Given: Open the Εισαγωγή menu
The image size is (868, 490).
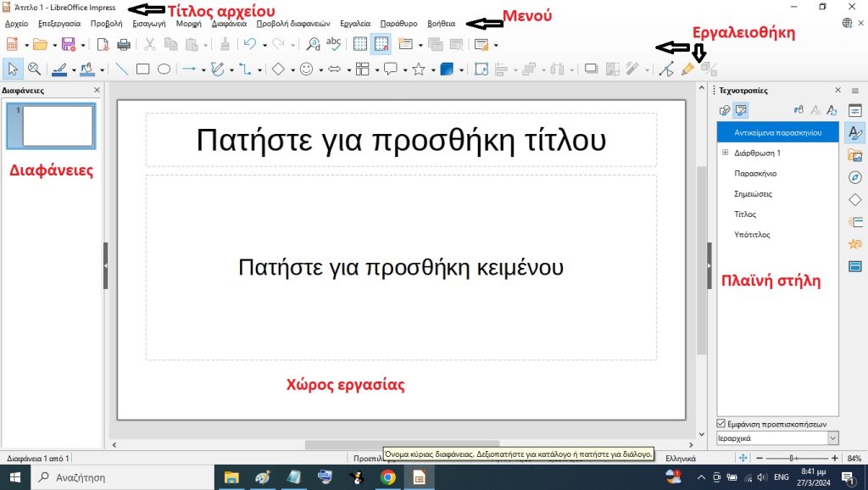Looking at the screenshot, I should tap(149, 23).
